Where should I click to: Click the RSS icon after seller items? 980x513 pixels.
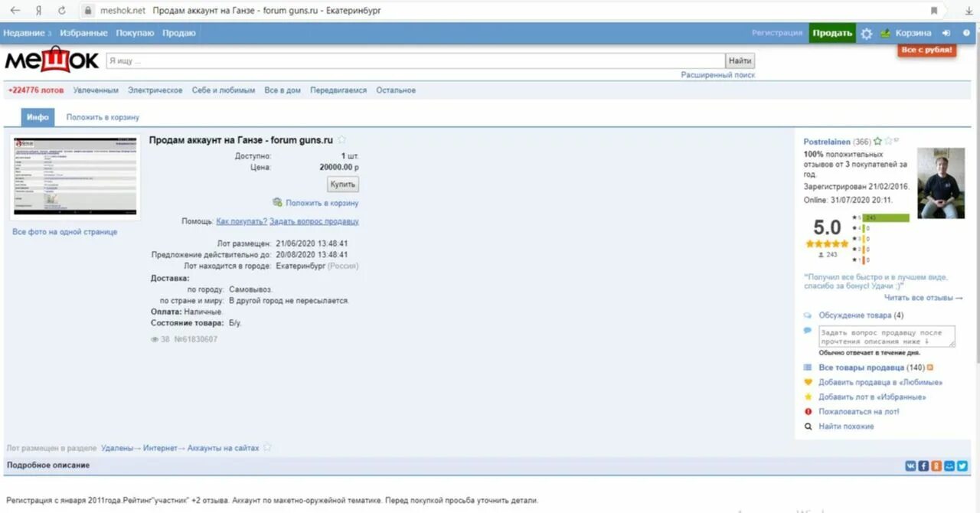930,368
